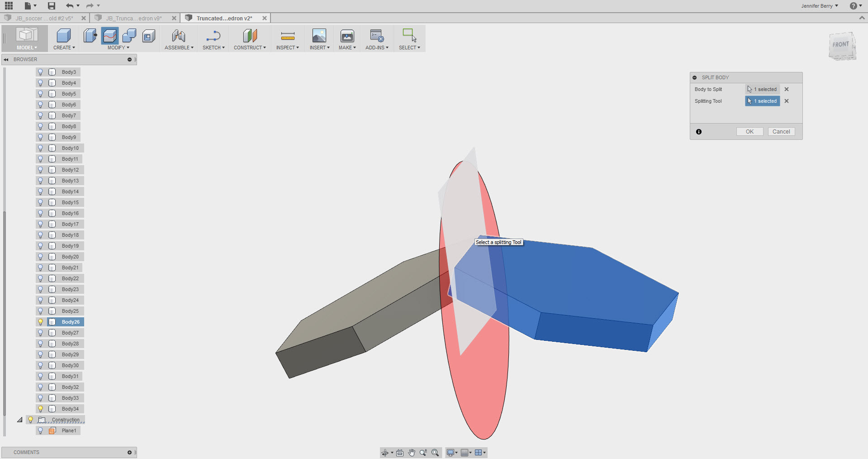Viewport: 868px width, 459px height.
Task: Toggle visibility of Body26
Action: 41,322
